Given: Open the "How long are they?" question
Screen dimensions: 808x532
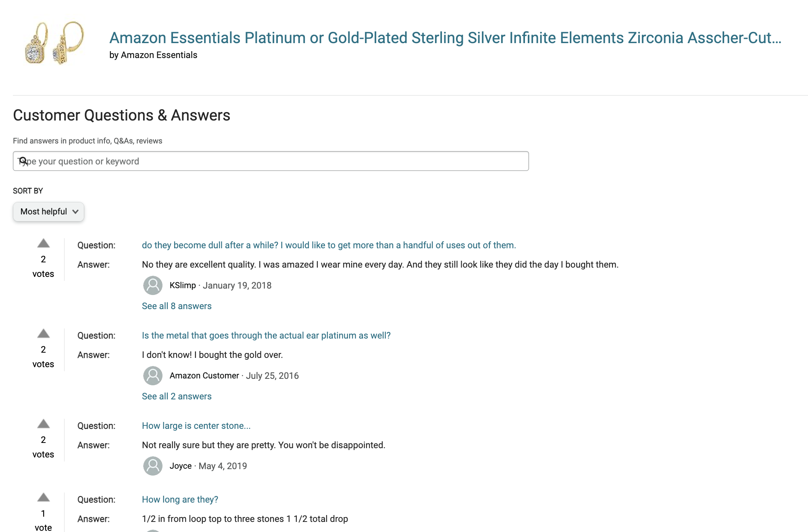Looking at the screenshot, I should [x=180, y=499].
